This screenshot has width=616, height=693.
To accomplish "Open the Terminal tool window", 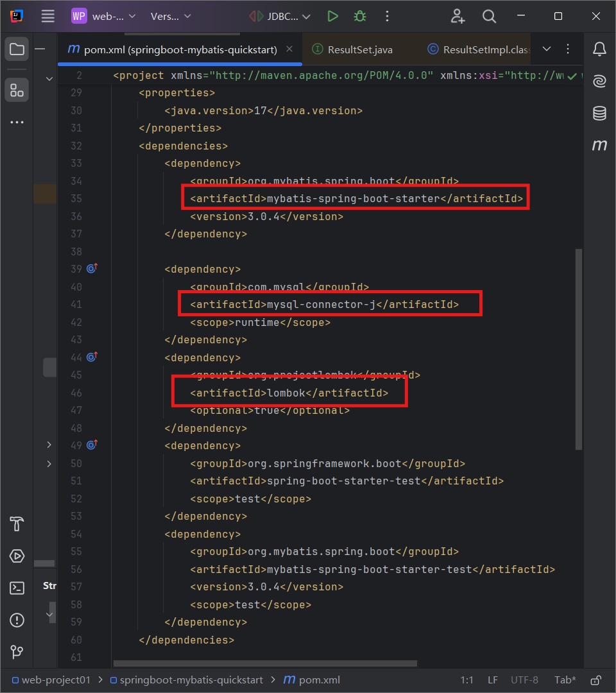I will [17, 588].
